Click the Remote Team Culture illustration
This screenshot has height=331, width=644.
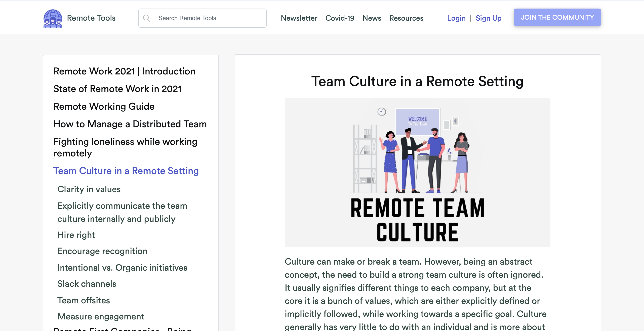(x=417, y=172)
